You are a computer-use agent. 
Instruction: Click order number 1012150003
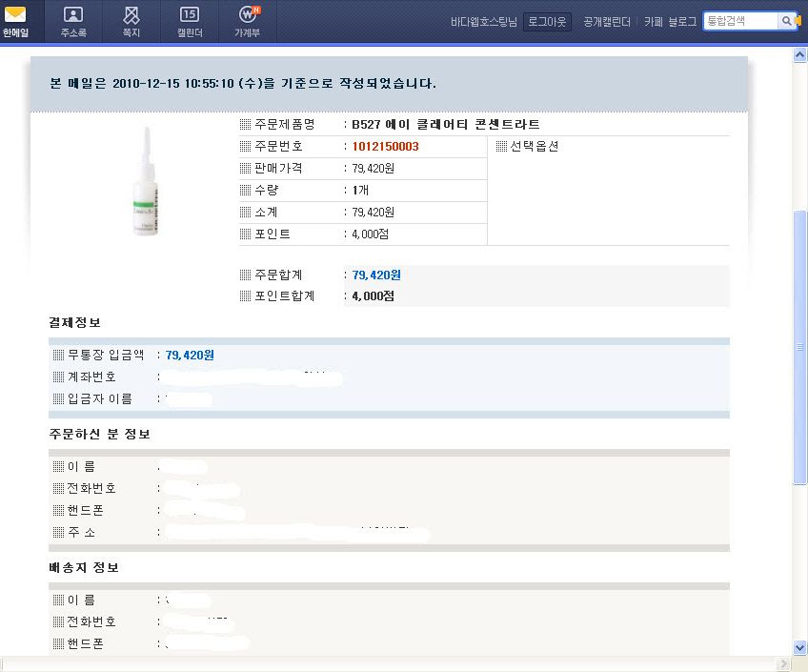pos(385,147)
